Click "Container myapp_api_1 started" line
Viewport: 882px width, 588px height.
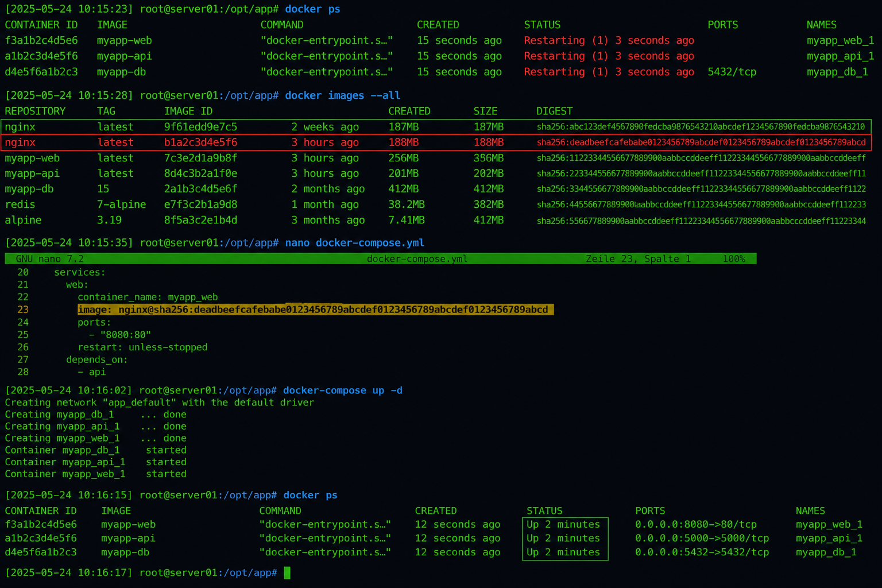point(95,462)
